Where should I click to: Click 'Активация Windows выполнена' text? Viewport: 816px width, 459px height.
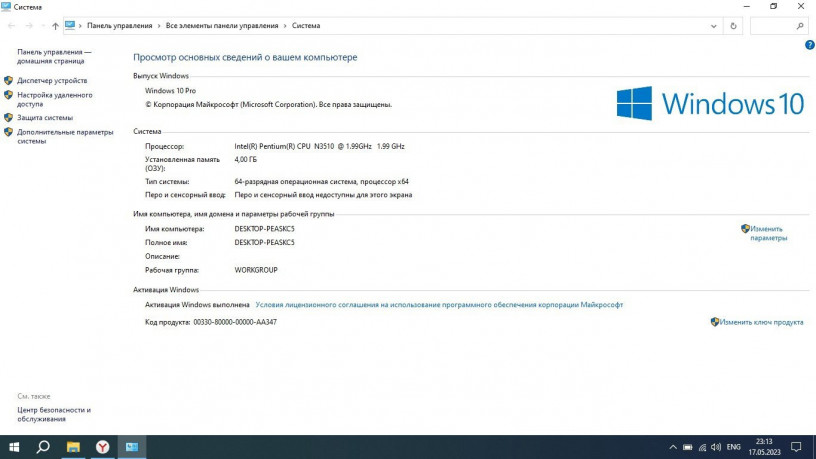tap(197, 304)
